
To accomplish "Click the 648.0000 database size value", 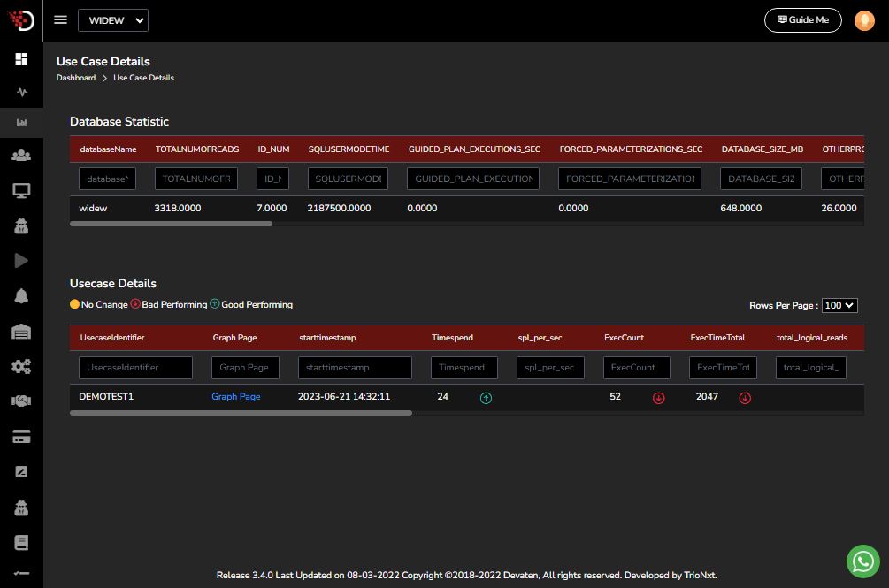I will pos(741,209).
